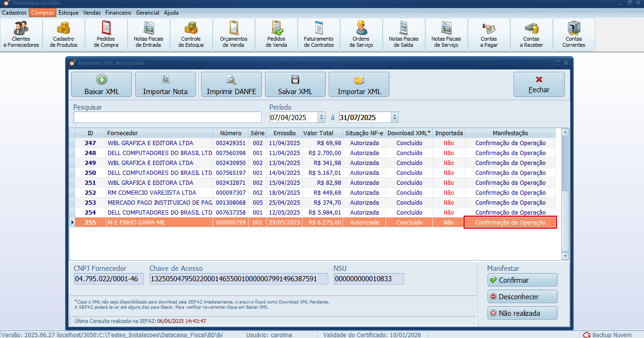Open Cadastro de Produtos icon
Screen dimensions: 644x338
tap(64, 35)
